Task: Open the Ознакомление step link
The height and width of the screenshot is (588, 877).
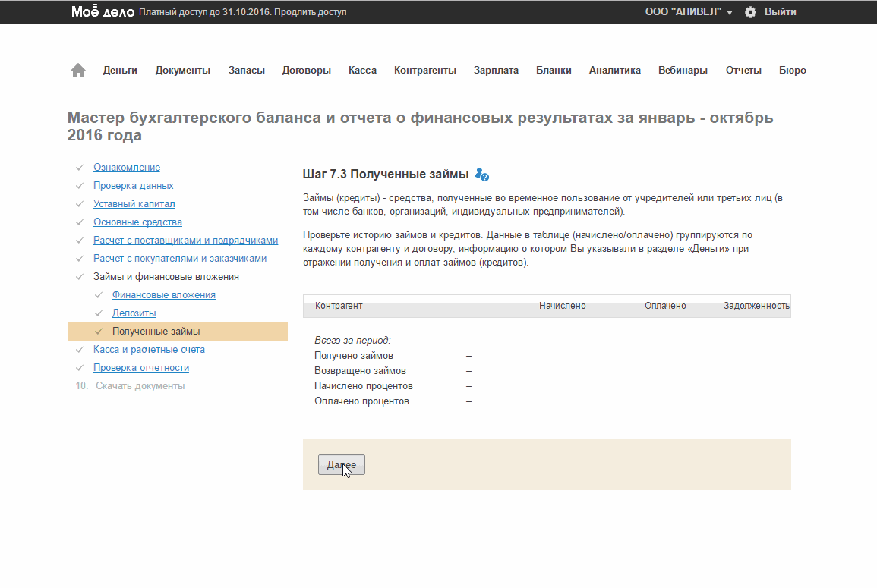Action: tap(126, 168)
